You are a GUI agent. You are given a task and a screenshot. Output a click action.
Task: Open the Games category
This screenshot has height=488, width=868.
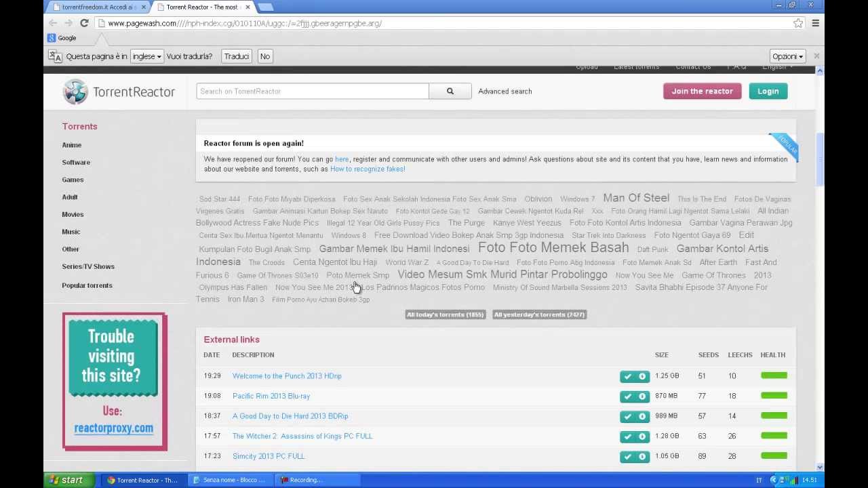click(x=73, y=180)
